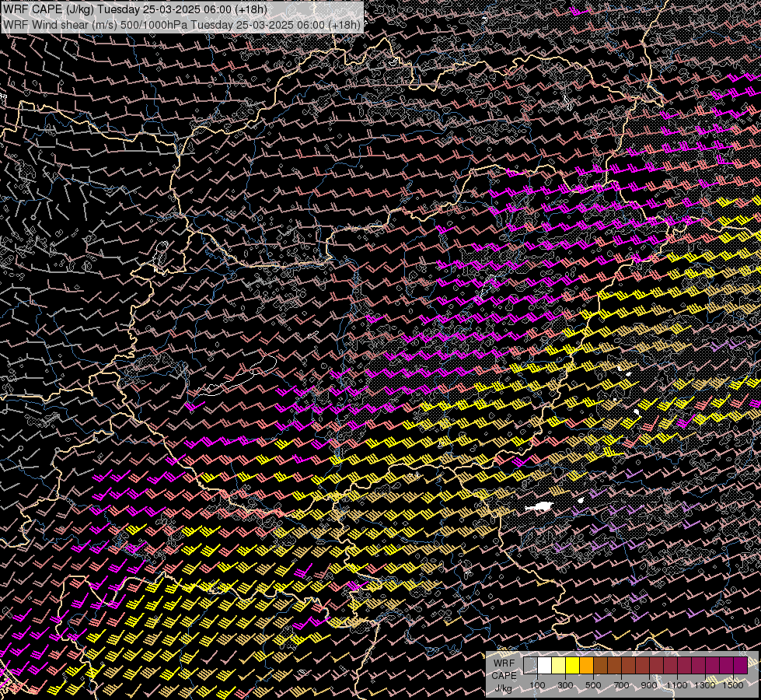Click the WRF label in the legend
The height and width of the screenshot is (700, 761).
pyautogui.click(x=504, y=663)
